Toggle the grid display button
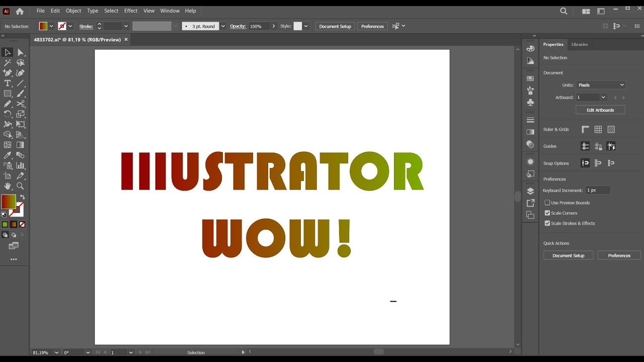644x362 pixels. (598, 129)
